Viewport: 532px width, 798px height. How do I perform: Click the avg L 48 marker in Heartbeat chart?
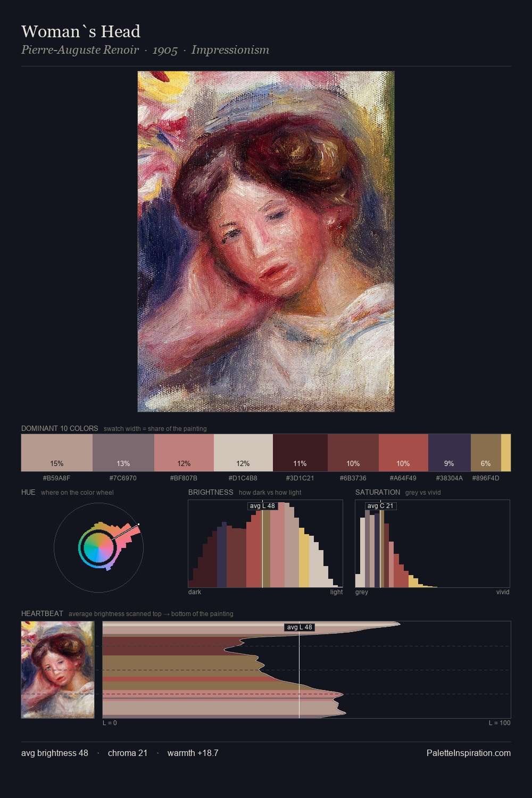pyautogui.click(x=300, y=627)
